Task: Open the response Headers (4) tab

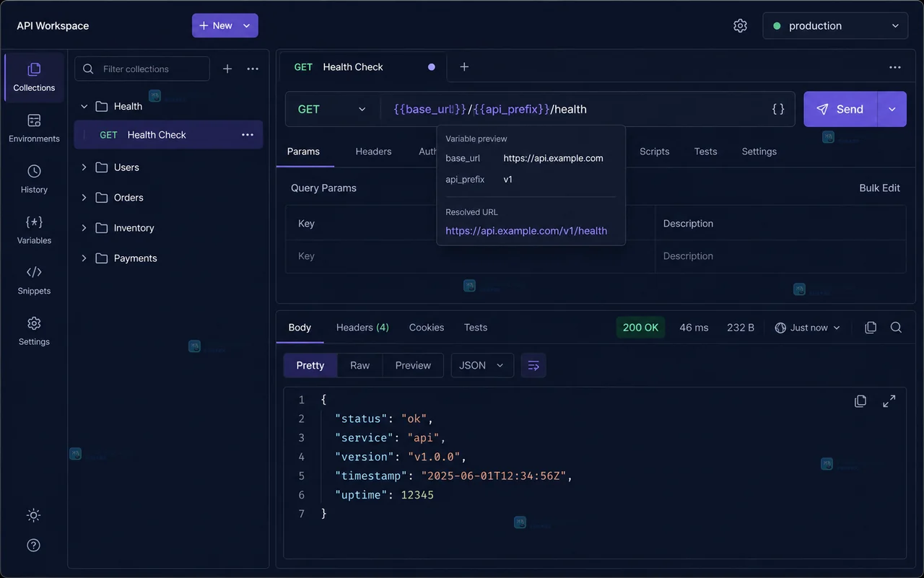Action: coord(362,328)
